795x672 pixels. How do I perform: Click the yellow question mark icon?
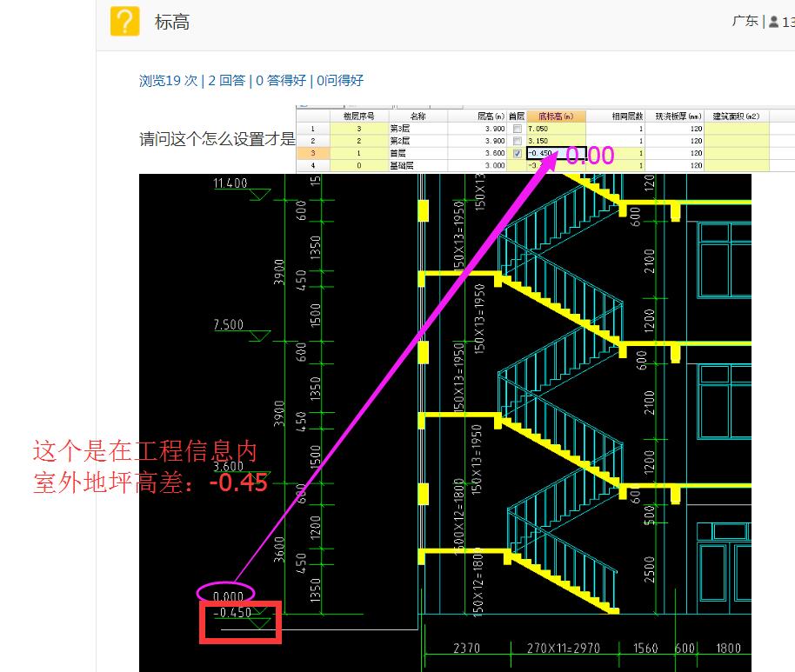click(124, 21)
